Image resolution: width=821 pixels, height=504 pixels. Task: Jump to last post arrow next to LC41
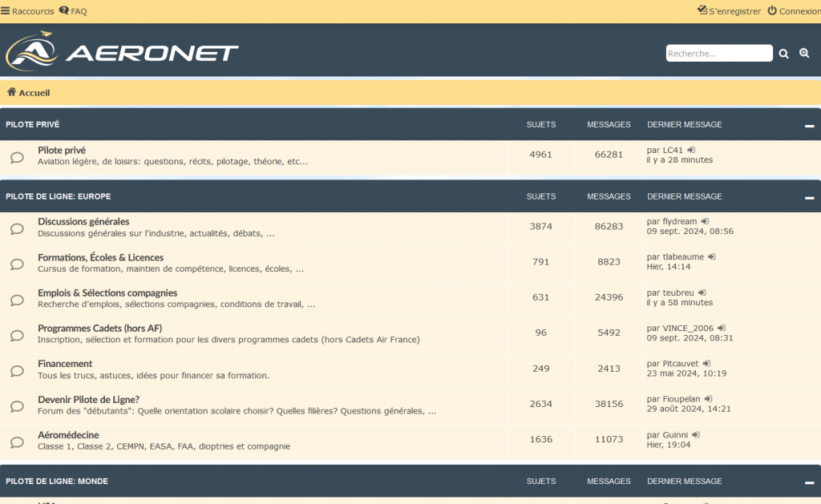click(691, 149)
